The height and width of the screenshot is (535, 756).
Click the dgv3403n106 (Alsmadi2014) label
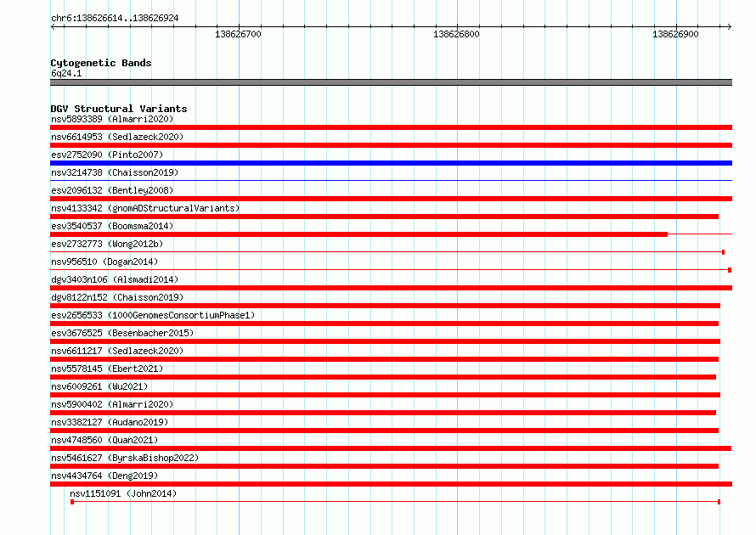115,279
